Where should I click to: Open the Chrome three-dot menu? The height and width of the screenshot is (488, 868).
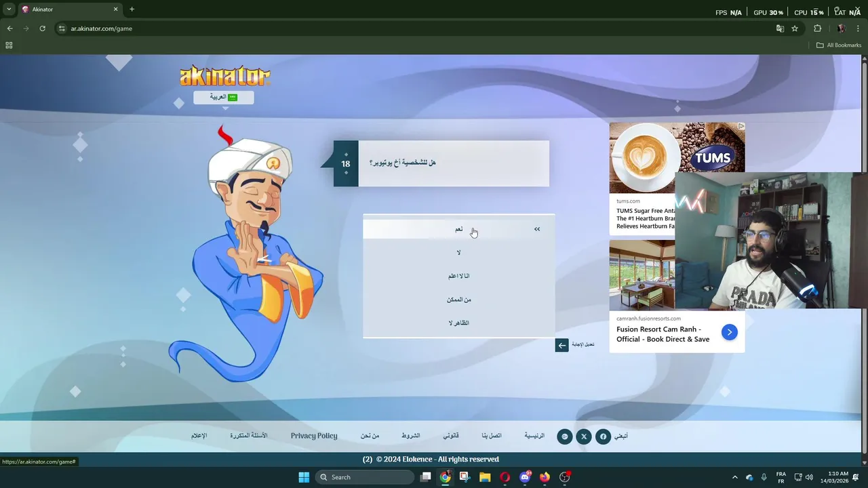pyautogui.click(x=859, y=28)
